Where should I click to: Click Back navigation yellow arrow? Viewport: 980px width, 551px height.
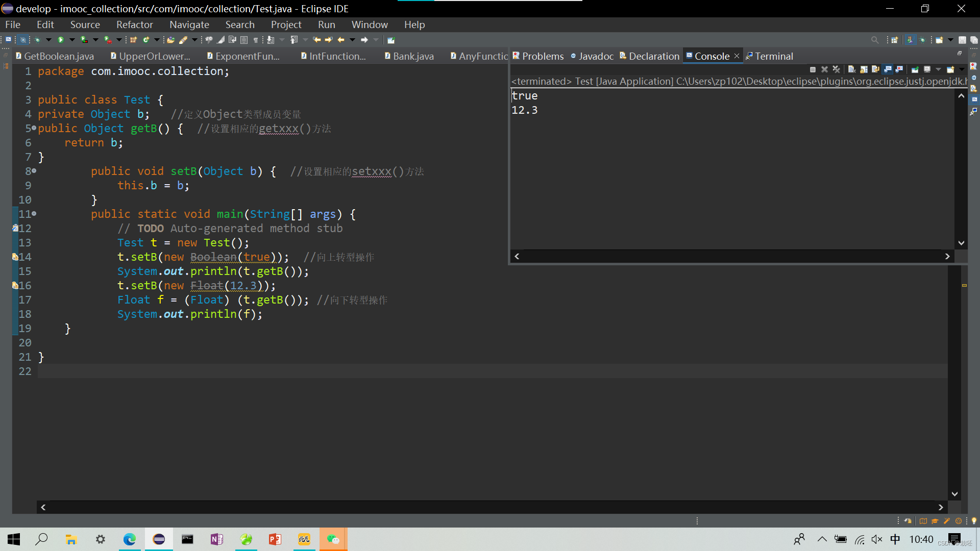click(x=341, y=40)
